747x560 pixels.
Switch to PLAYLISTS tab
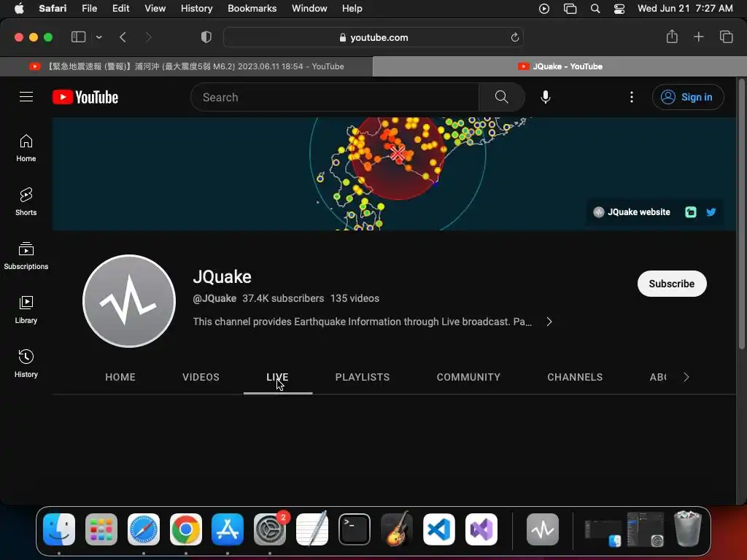tap(363, 377)
